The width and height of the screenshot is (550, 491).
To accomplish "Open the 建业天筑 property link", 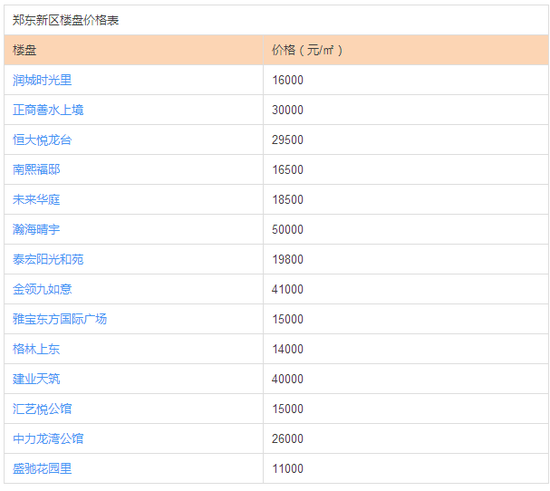I will point(36,379).
